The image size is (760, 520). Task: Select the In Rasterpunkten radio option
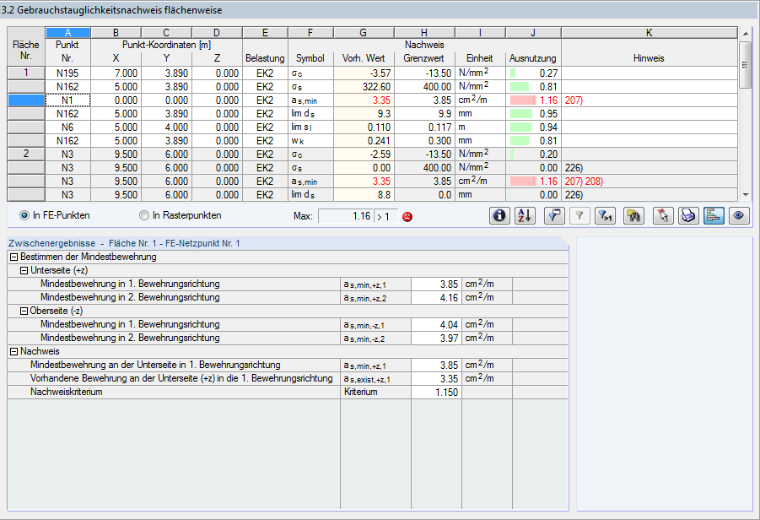point(144,215)
